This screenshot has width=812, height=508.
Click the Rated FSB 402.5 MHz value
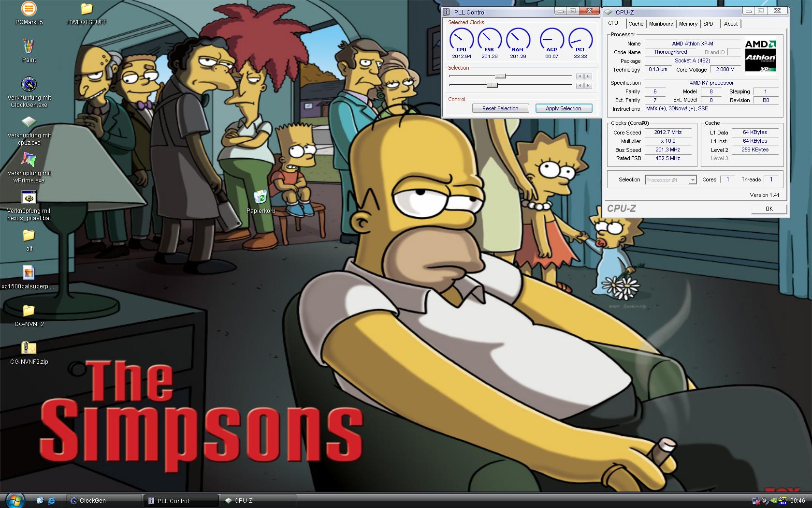[x=668, y=158]
